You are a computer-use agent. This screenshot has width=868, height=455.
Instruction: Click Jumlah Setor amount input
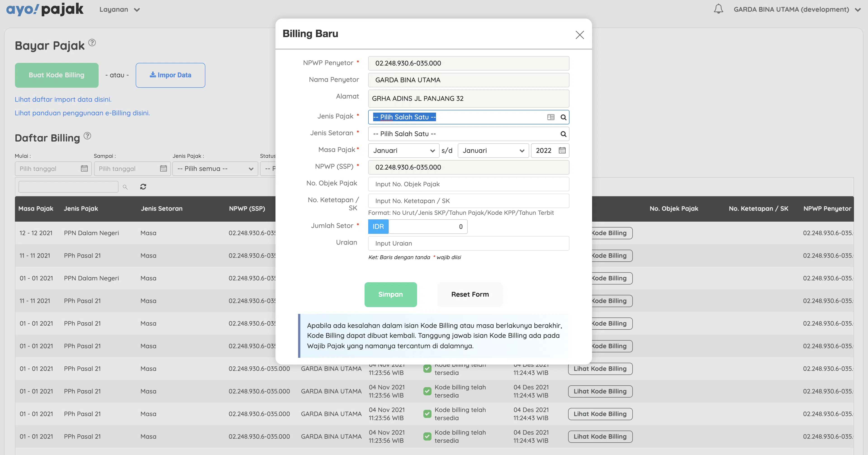tap(428, 227)
